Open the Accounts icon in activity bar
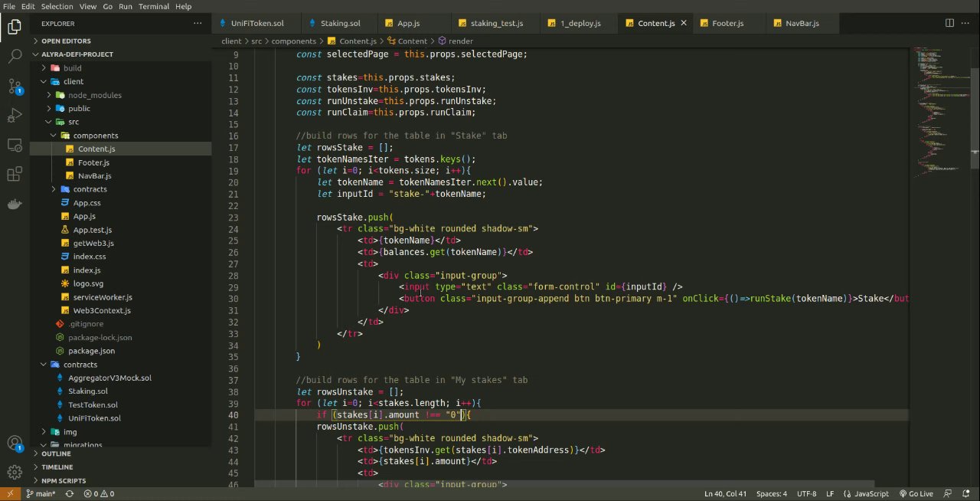 tap(15, 443)
